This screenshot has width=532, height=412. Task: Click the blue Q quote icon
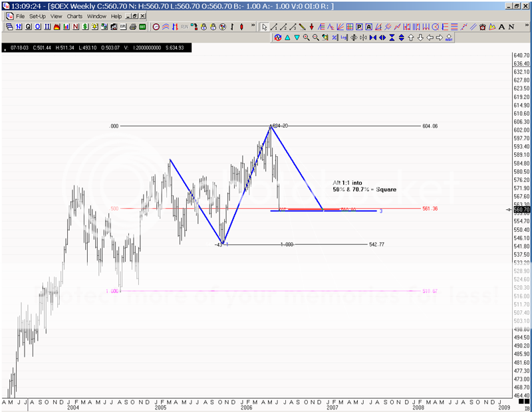(28, 27)
